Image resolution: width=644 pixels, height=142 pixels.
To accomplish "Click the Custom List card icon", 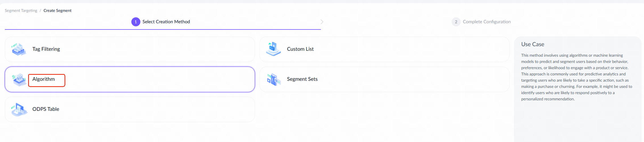I will [x=273, y=49].
